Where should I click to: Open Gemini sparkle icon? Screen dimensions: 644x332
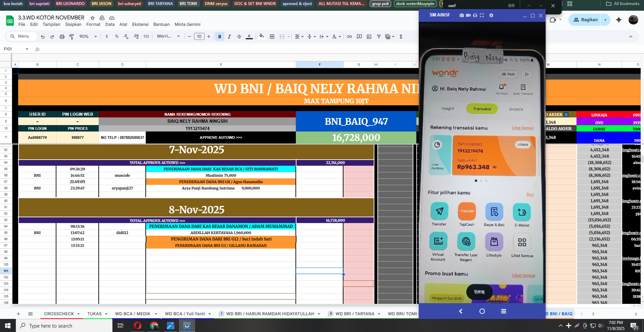click(x=618, y=20)
